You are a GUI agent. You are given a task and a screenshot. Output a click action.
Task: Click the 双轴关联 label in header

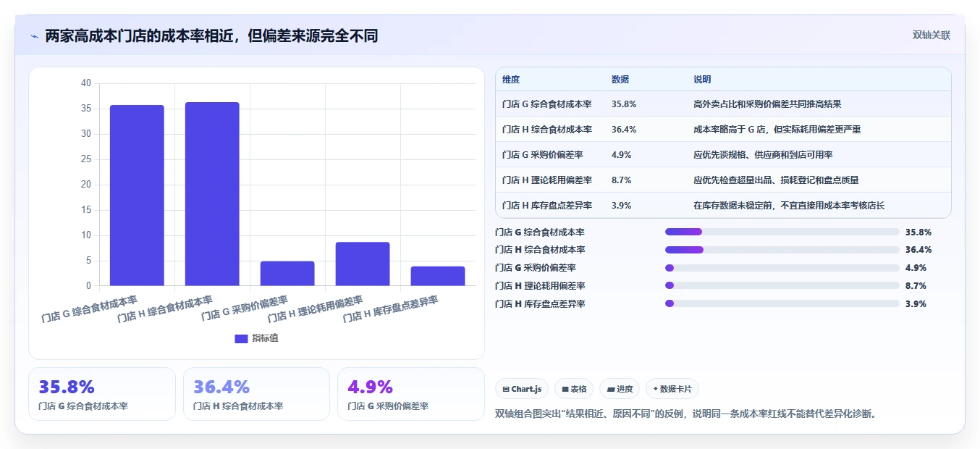coord(931,35)
